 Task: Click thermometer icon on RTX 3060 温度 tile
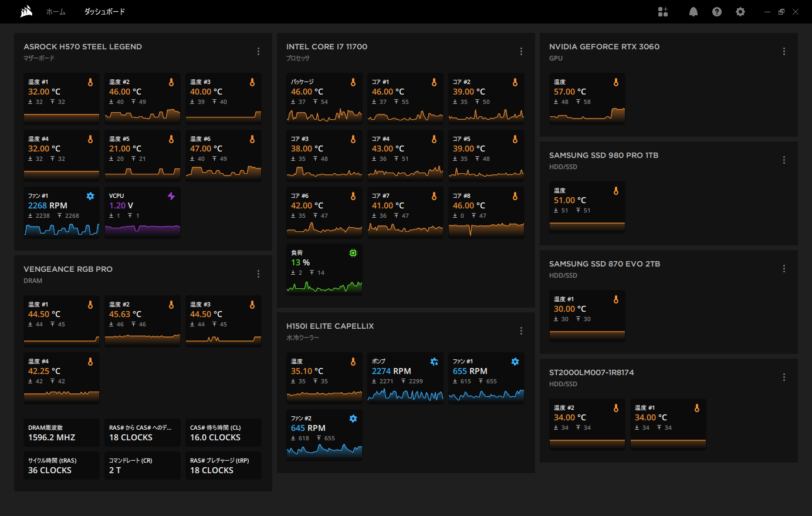click(x=616, y=82)
